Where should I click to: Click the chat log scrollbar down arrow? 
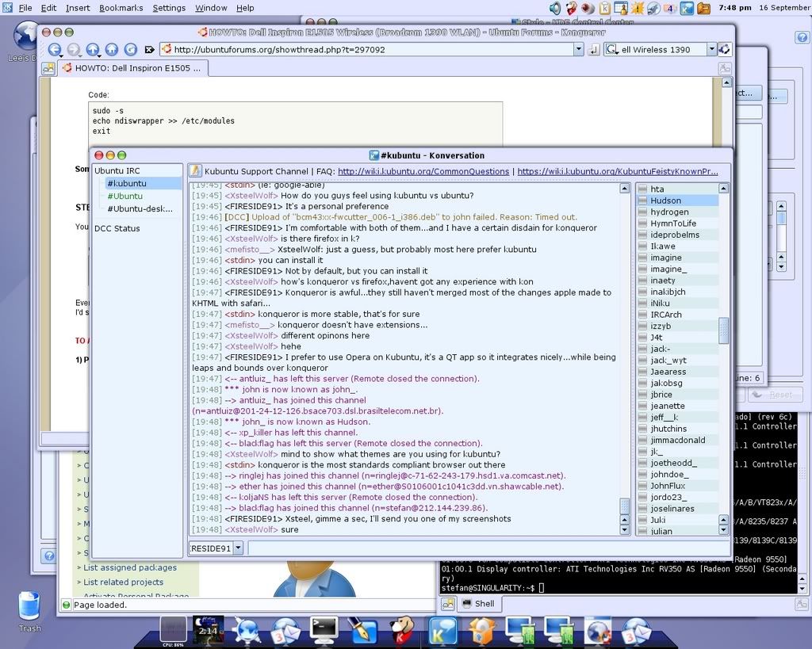click(x=625, y=530)
